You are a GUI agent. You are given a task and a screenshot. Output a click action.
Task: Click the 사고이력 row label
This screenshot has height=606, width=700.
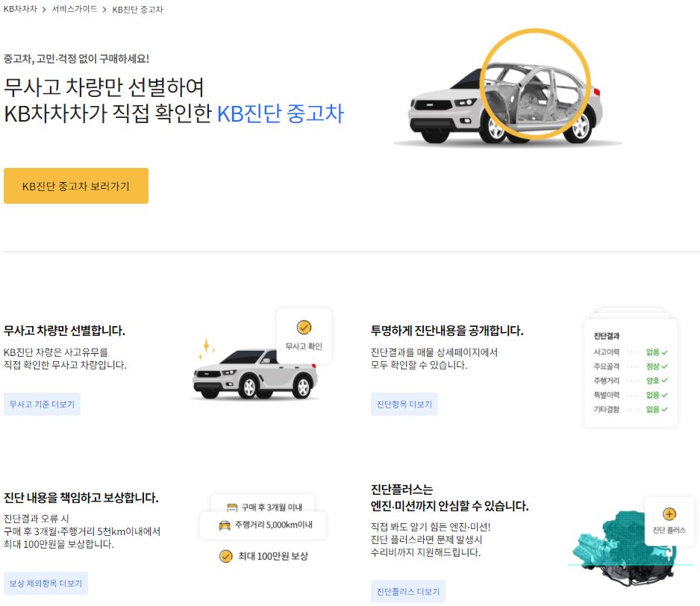click(606, 352)
